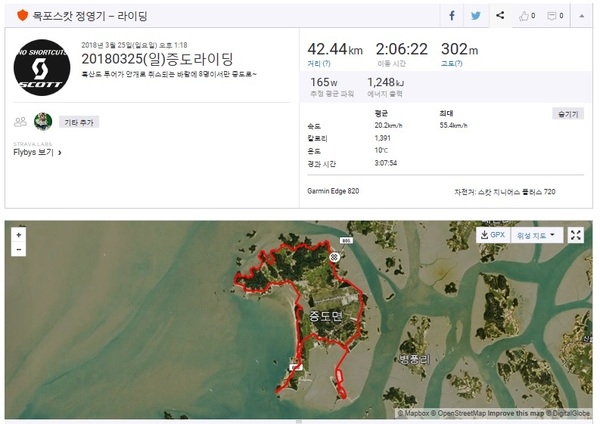Click the 42.44km distance value
The image size is (600, 424).
335,49
